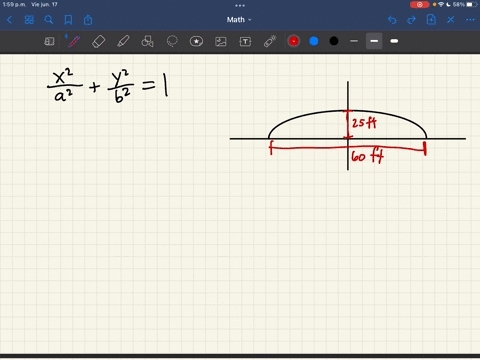Screen dimensions: 480x360
Task: Select the thinnest stroke width
Action: [x=354, y=41]
